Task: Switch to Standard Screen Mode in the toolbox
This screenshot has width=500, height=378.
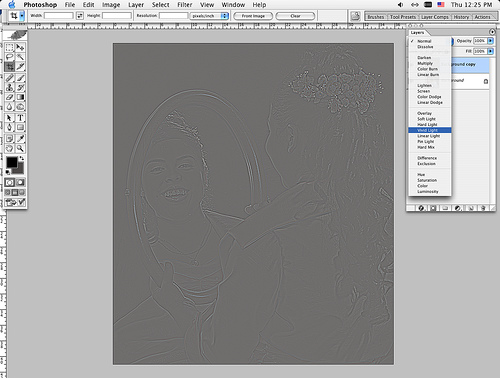Action: (x=8, y=192)
